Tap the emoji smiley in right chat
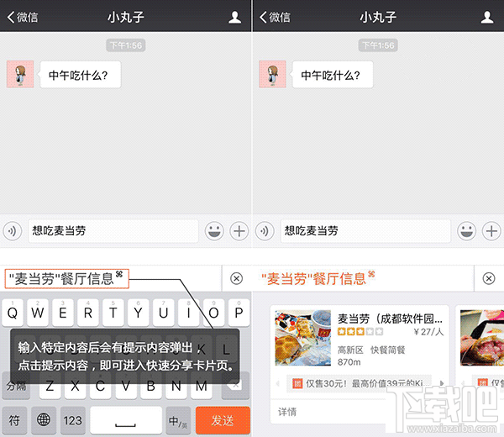The width and height of the screenshot is (504, 437). [x=466, y=230]
